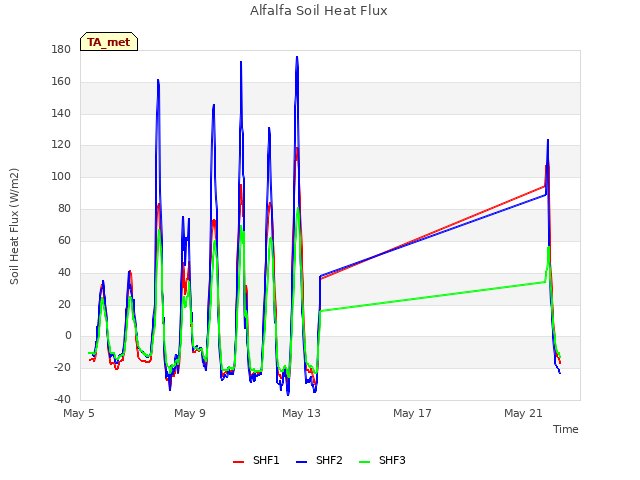
Task: Click the -20 y-axis tick label
Action: 62,367
